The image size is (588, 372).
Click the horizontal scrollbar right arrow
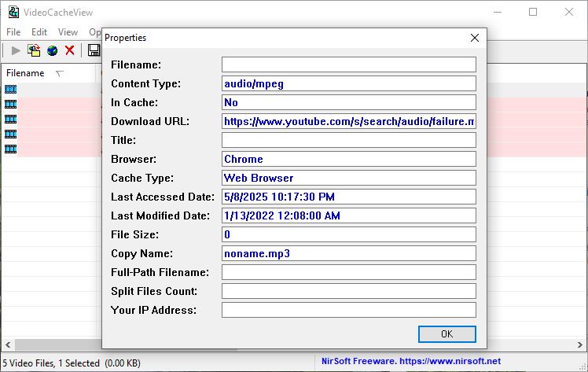pos(580,344)
